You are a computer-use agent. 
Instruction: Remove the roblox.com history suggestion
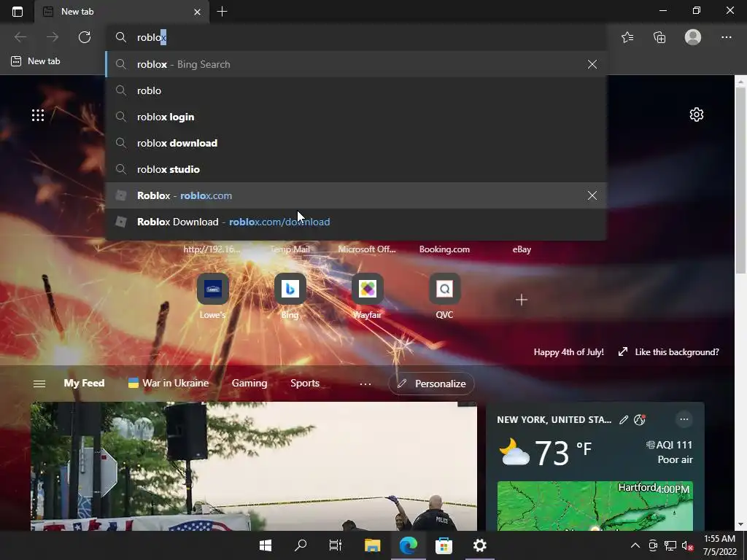click(592, 195)
